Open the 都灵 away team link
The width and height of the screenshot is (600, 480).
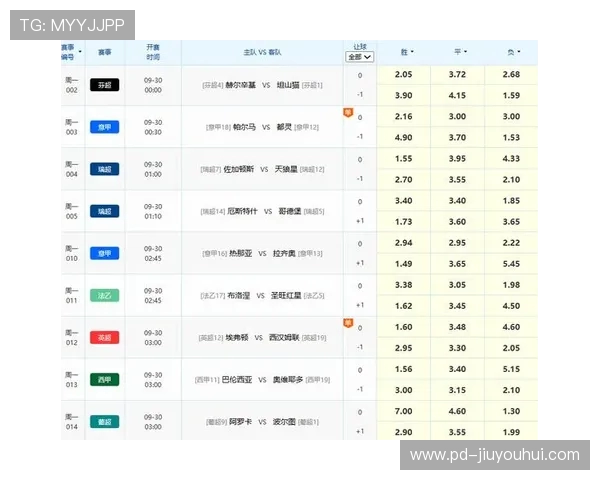(x=284, y=127)
